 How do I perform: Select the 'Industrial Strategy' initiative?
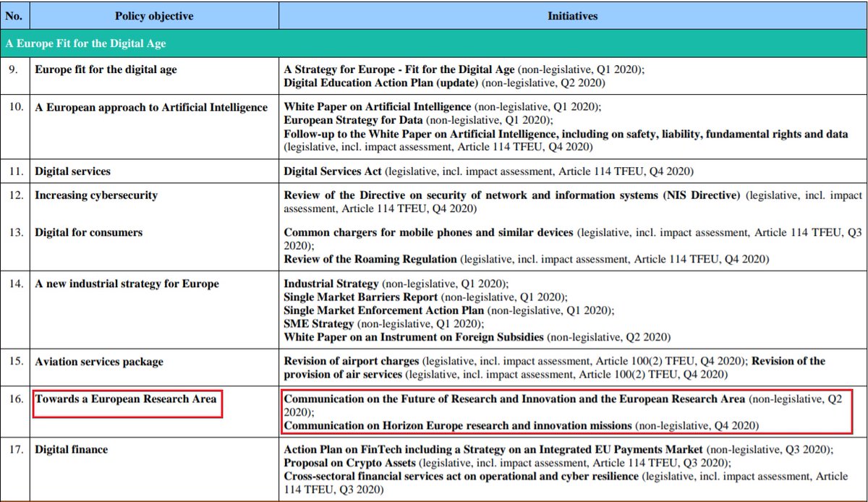[331, 284]
